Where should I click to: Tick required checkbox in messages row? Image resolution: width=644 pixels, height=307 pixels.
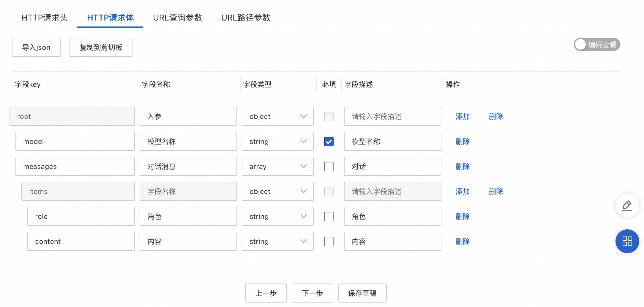coord(329,167)
